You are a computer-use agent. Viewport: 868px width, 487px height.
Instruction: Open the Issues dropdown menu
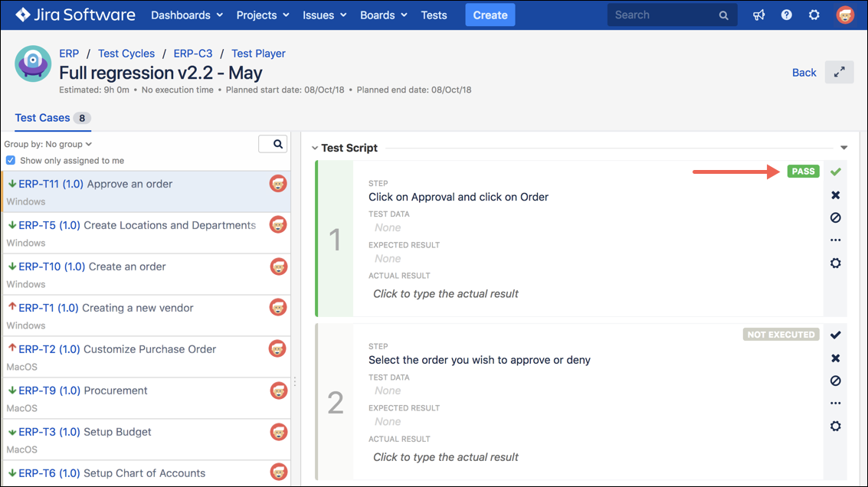click(324, 15)
